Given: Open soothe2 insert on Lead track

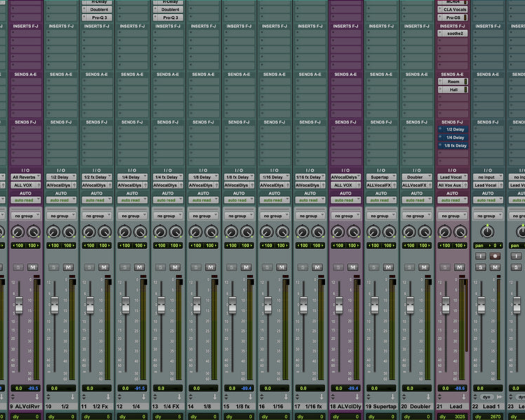Looking at the screenshot, I should (x=452, y=33).
